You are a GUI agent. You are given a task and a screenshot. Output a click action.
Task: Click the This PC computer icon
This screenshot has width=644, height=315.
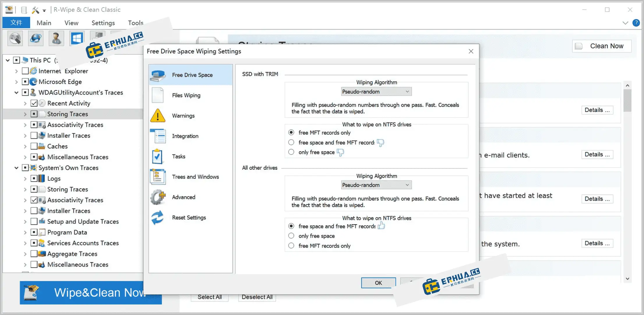coord(25,60)
